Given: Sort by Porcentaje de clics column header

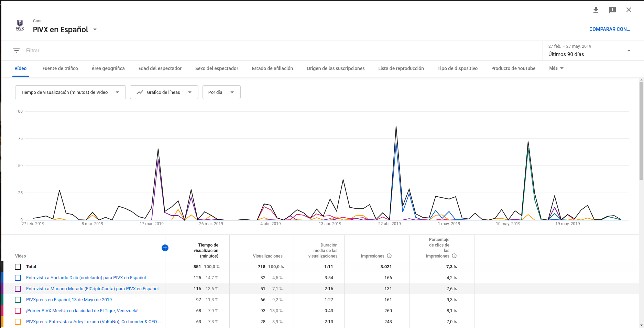Looking at the screenshot, I should pos(437,248).
